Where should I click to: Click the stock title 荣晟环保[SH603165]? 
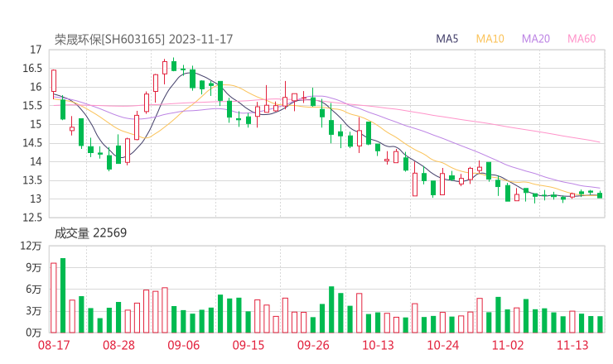(x=110, y=40)
